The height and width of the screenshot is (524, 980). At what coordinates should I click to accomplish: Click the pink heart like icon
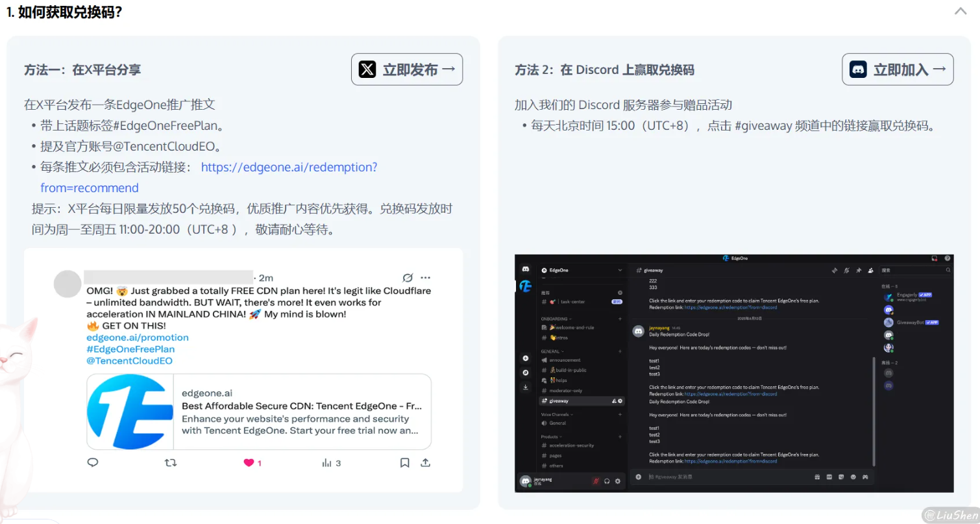(249, 463)
